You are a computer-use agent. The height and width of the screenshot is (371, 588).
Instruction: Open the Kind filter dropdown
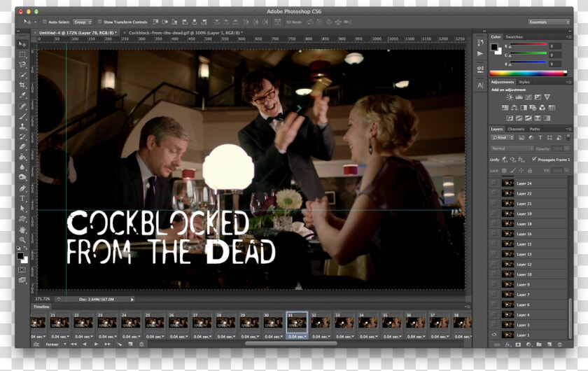pyautogui.click(x=503, y=138)
